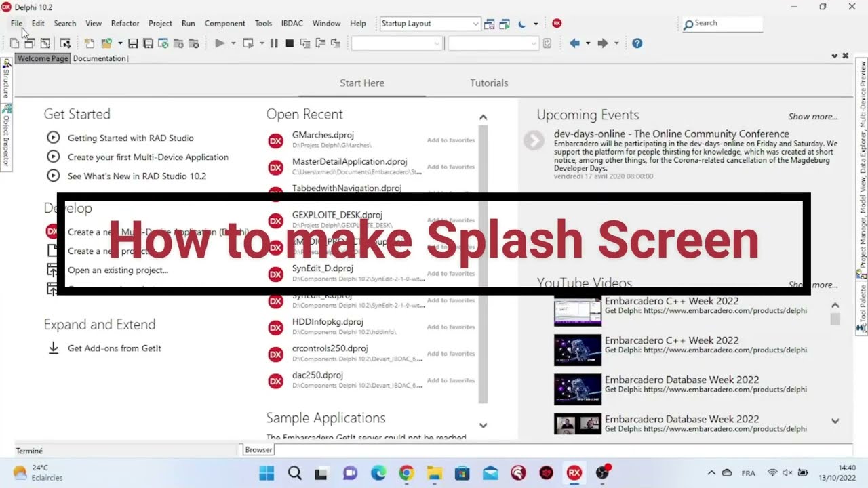This screenshot has height=488, width=868.
Task: Switch to the Documentation tab
Action: [x=99, y=58]
